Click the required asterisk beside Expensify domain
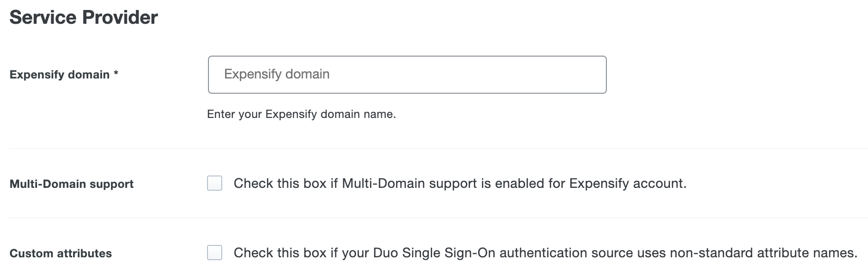 [x=116, y=74]
